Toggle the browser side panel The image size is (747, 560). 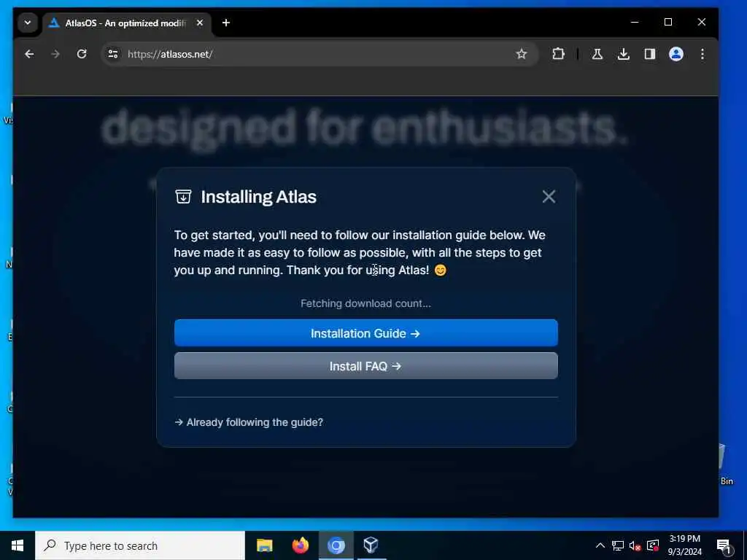point(650,54)
